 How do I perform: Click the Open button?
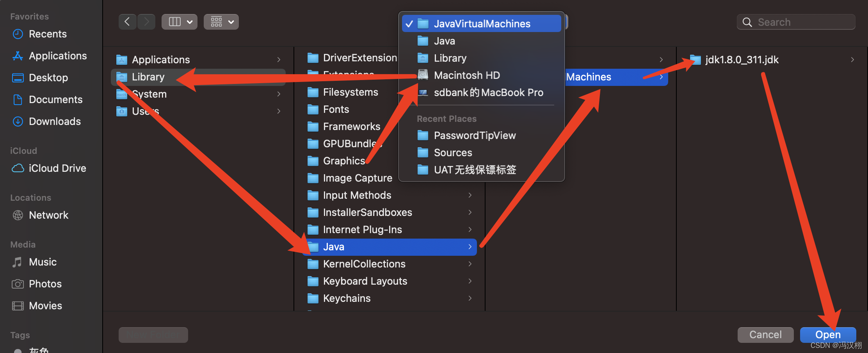[x=828, y=335]
